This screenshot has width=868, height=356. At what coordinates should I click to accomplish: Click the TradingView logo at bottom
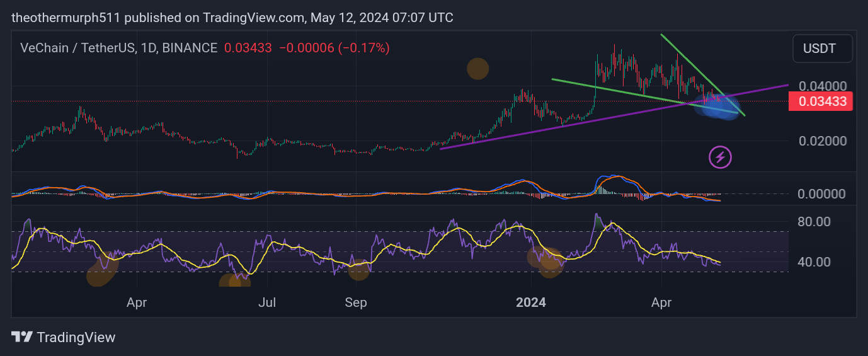64,337
